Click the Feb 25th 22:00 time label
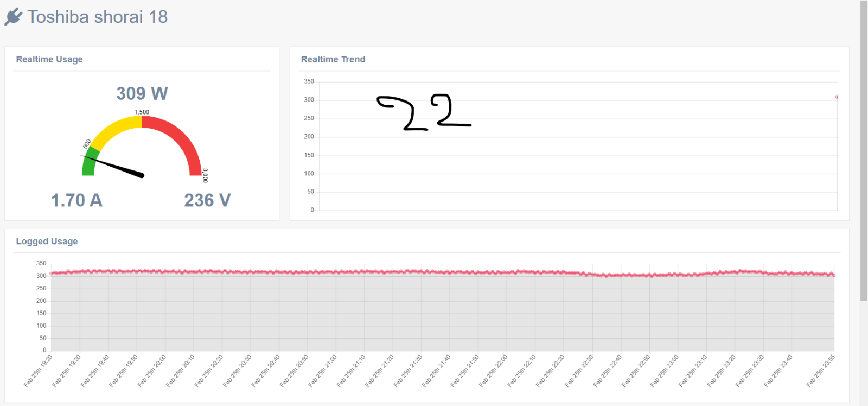 (493, 371)
